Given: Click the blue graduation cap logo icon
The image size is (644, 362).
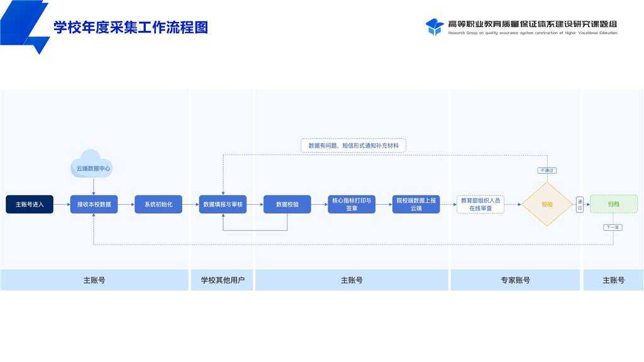Looking at the screenshot, I should 435,27.
